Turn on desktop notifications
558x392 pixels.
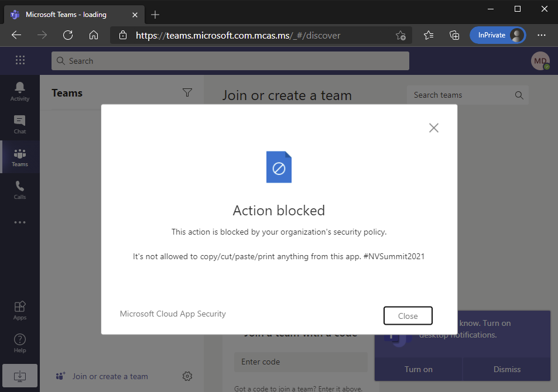(419, 369)
